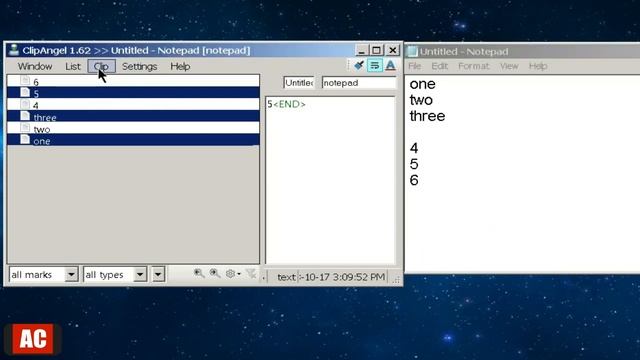640x360 pixels.
Task: Click the number 5 line in Notepad
Action: pos(414,164)
